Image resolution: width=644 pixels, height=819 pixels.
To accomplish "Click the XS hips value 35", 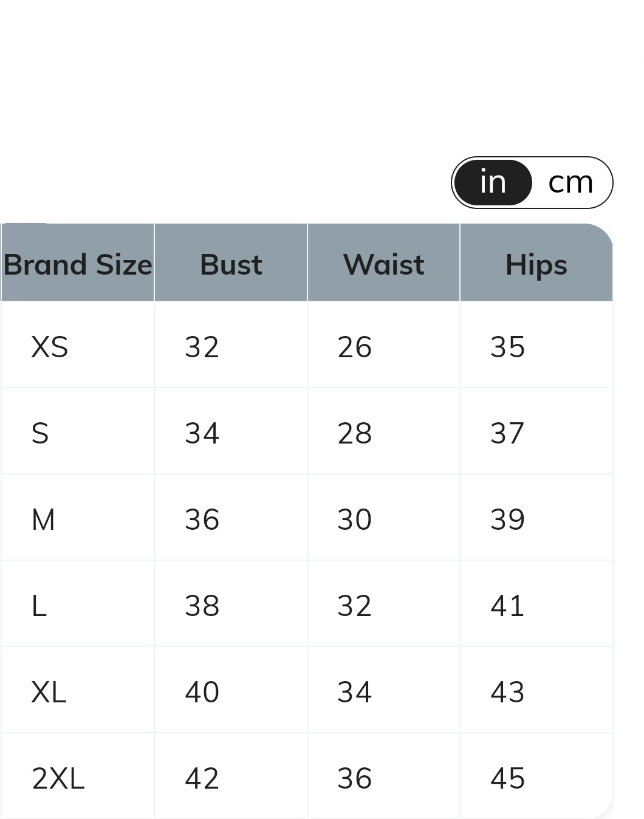I will pos(507,347).
